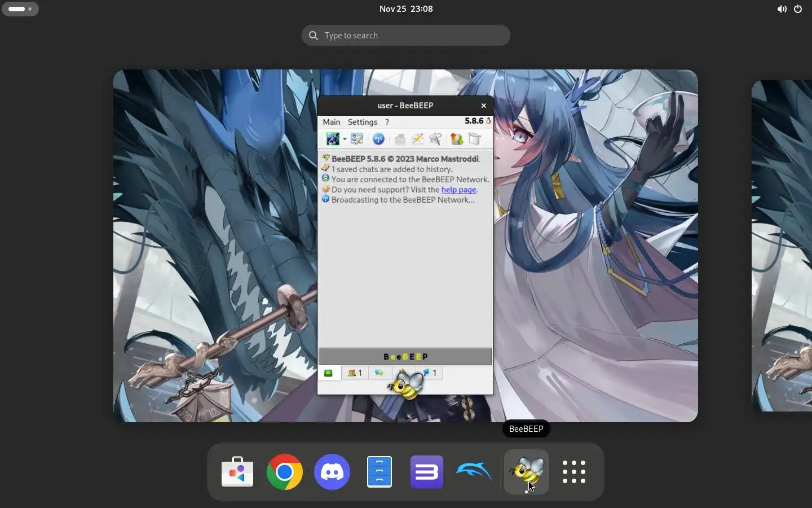Open the Show Apps grid icon

click(574, 472)
